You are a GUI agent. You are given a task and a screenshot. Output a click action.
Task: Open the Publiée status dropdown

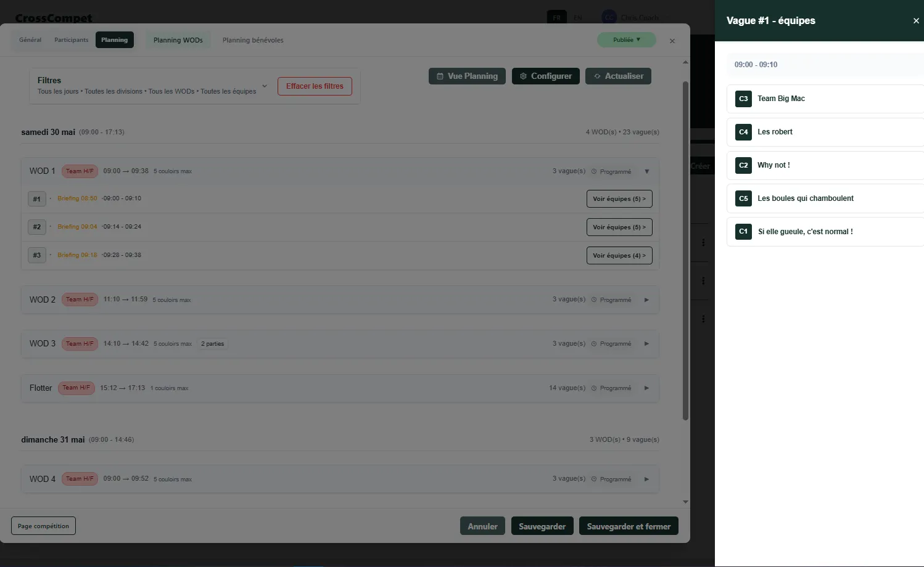[x=627, y=39]
